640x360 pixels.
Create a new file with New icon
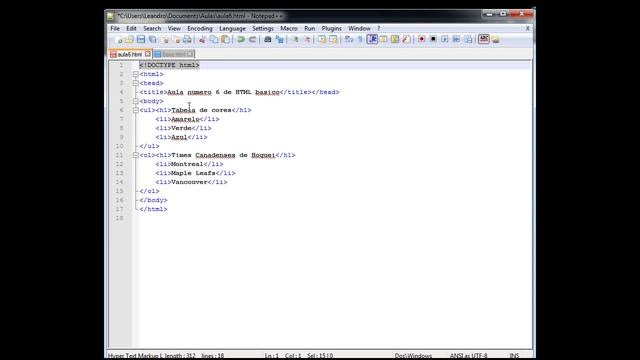119,40
